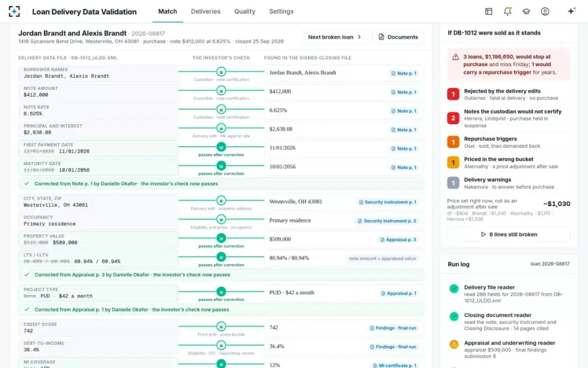
Task: Click the 'Corrected from Appraisal p. 3' banner
Action: click(x=221, y=275)
